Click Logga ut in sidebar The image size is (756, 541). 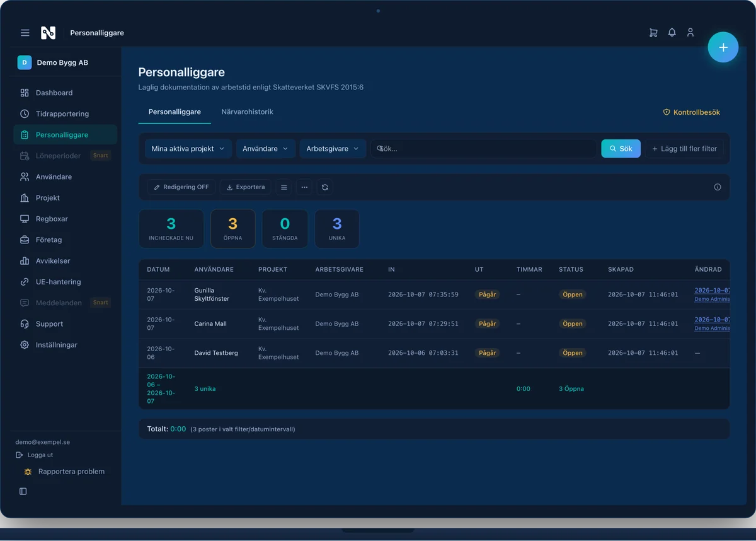(x=35, y=455)
